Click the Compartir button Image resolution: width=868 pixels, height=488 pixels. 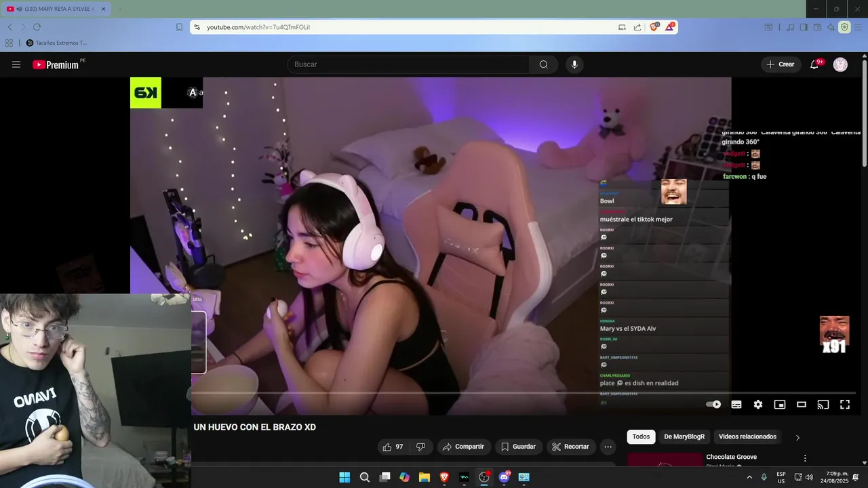point(463,447)
